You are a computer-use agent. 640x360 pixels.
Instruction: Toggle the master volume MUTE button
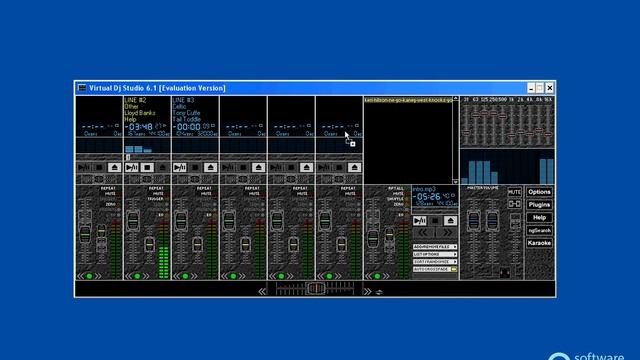click(x=514, y=192)
